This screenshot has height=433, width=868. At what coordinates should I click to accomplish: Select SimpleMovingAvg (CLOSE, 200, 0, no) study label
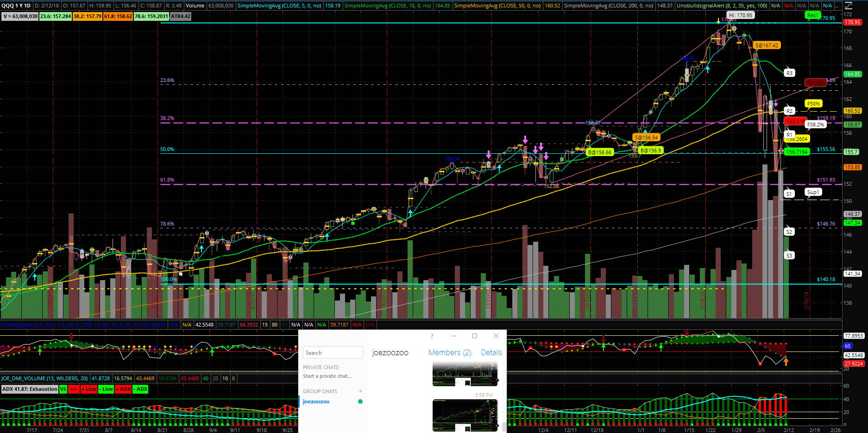pos(609,6)
